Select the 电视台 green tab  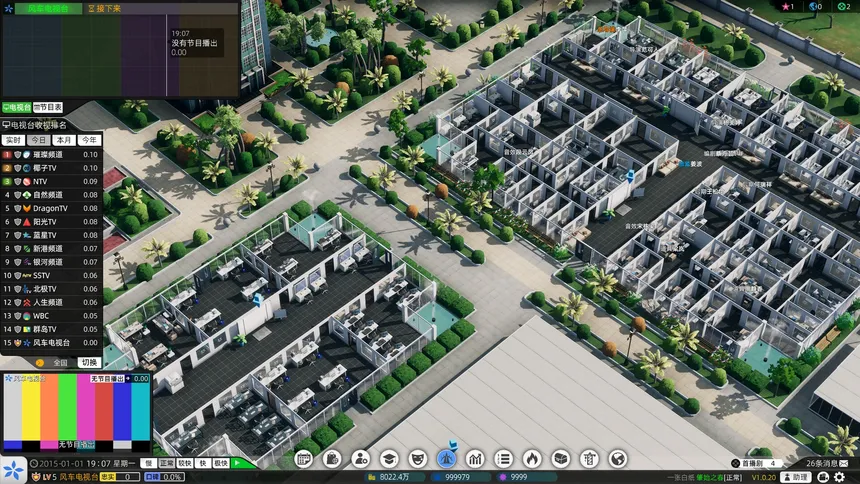point(16,108)
